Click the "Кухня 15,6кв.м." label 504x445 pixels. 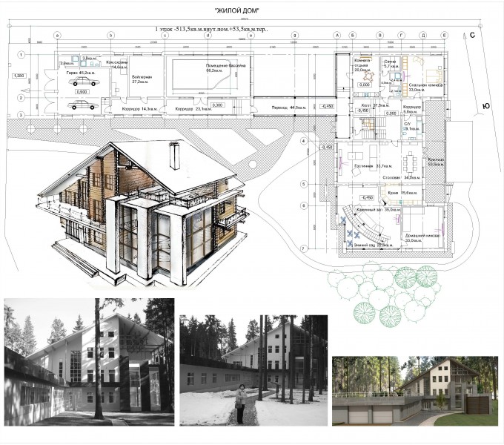click(402, 193)
